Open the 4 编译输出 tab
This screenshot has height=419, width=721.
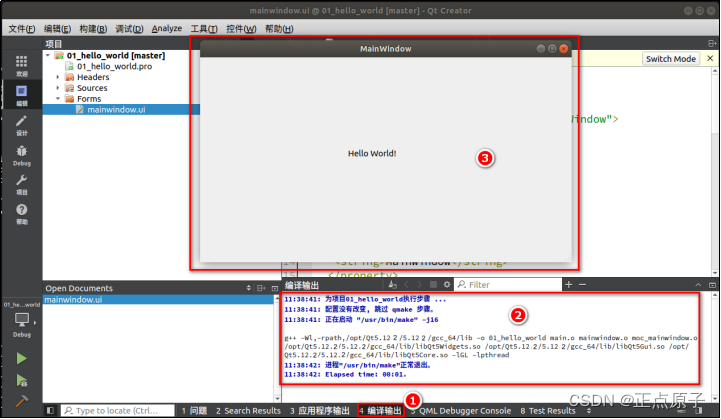pyautogui.click(x=380, y=411)
